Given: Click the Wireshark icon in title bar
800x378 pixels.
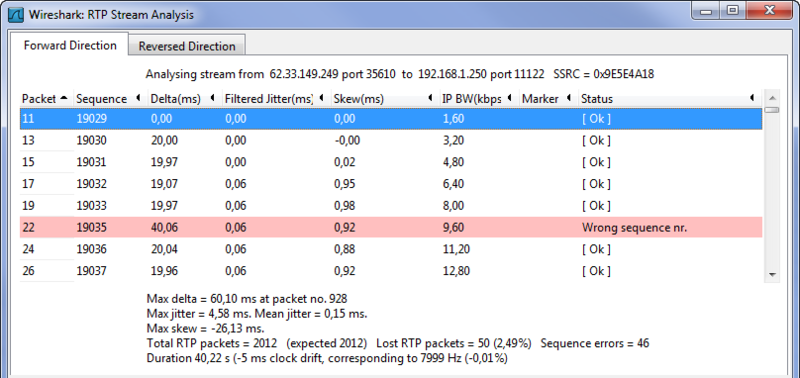Looking at the screenshot, I should [x=17, y=14].
